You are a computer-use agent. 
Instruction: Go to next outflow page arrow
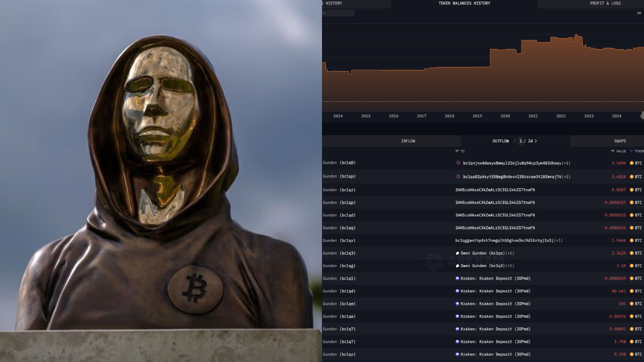pyautogui.click(x=536, y=141)
